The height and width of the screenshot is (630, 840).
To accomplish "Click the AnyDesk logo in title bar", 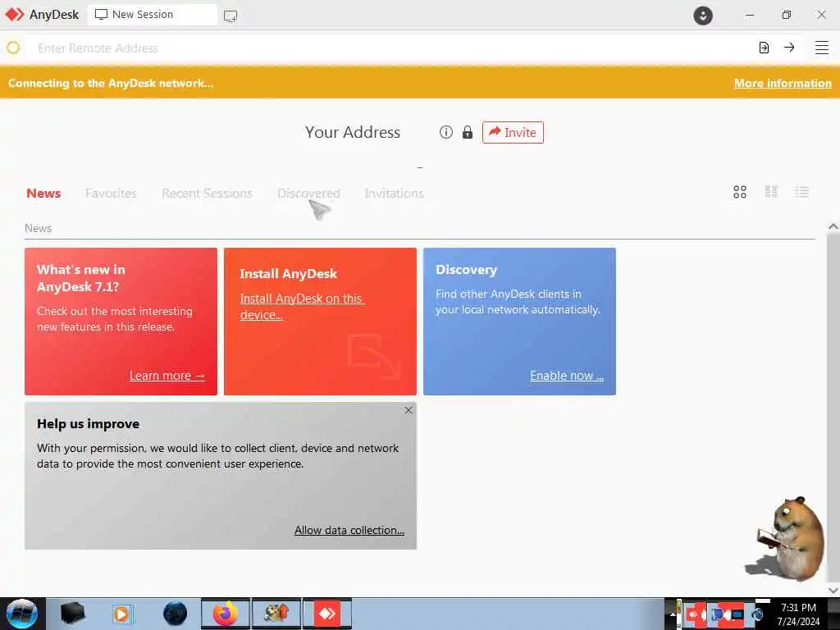I will (x=15, y=15).
